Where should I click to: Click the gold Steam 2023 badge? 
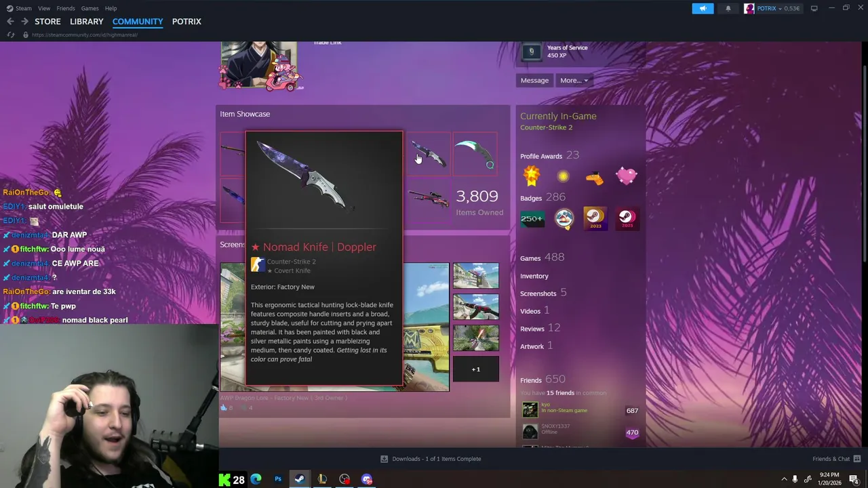595,218
